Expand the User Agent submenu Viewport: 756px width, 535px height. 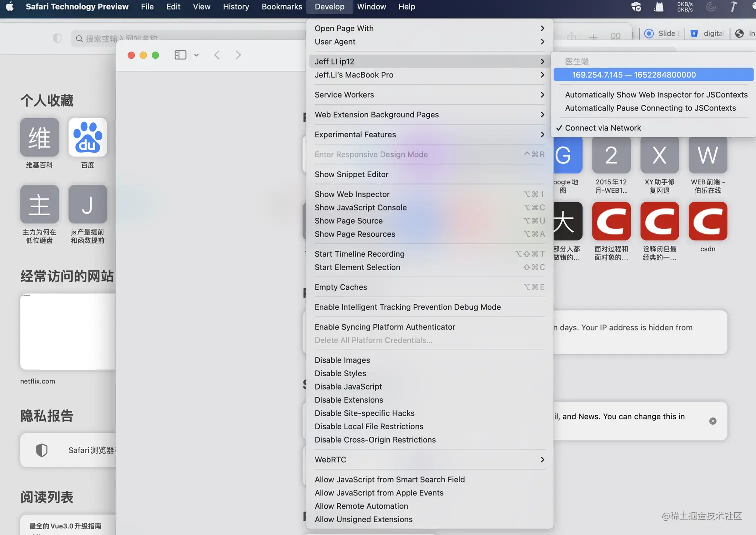430,42
